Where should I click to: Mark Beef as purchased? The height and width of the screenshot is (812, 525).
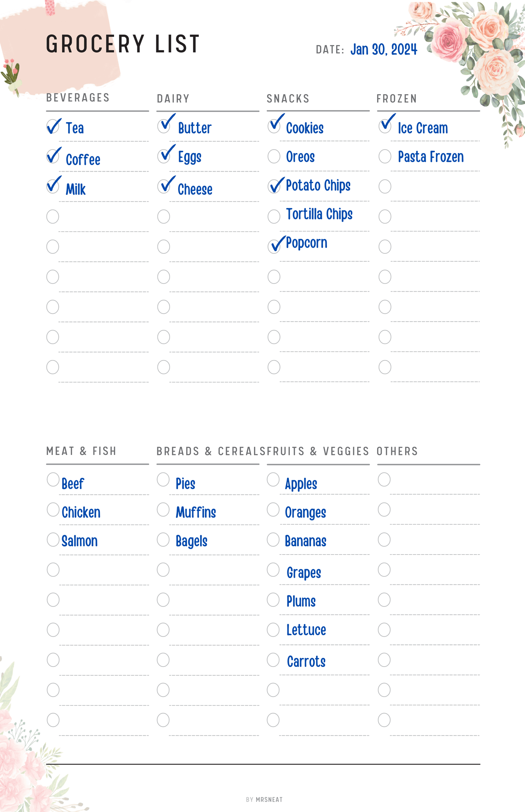point(53,479)
